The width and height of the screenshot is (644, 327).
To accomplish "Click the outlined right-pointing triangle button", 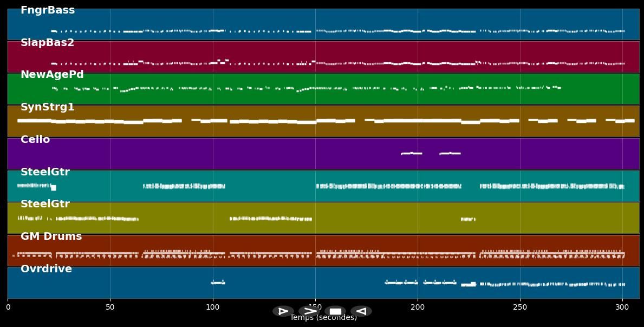I will (283, 311).
